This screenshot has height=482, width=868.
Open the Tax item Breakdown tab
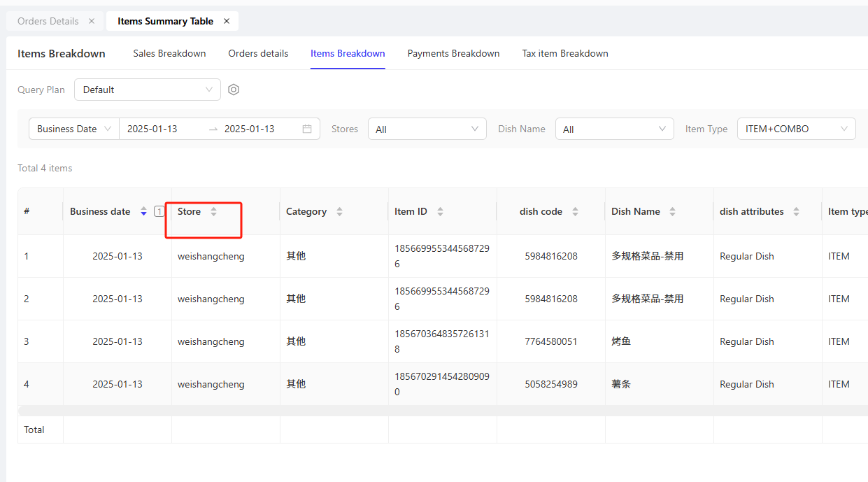[565, 53]
